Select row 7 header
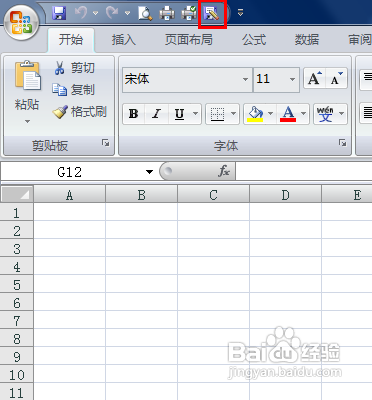372x400 pixels. click(17, 320)
